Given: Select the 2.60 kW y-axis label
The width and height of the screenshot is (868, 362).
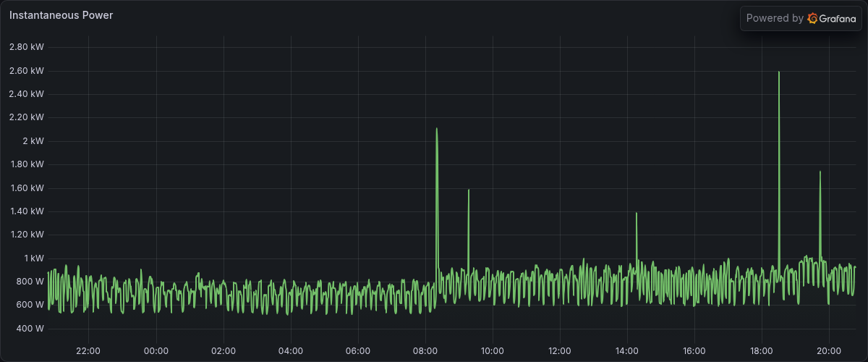Looking at the screenshot, I should tap(27, 71).
